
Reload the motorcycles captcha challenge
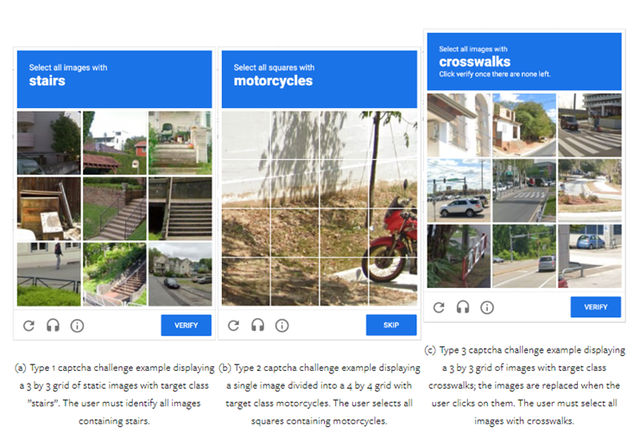233,325
